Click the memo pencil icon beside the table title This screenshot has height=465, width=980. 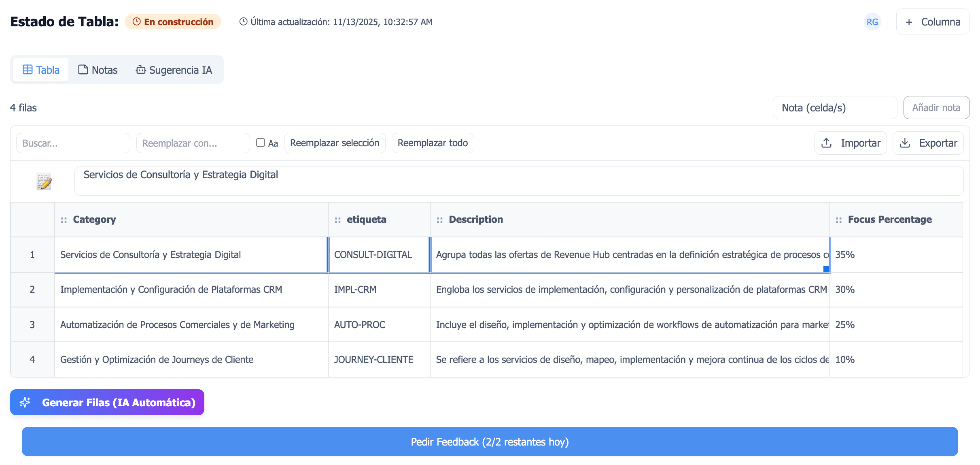pos(44,181)
